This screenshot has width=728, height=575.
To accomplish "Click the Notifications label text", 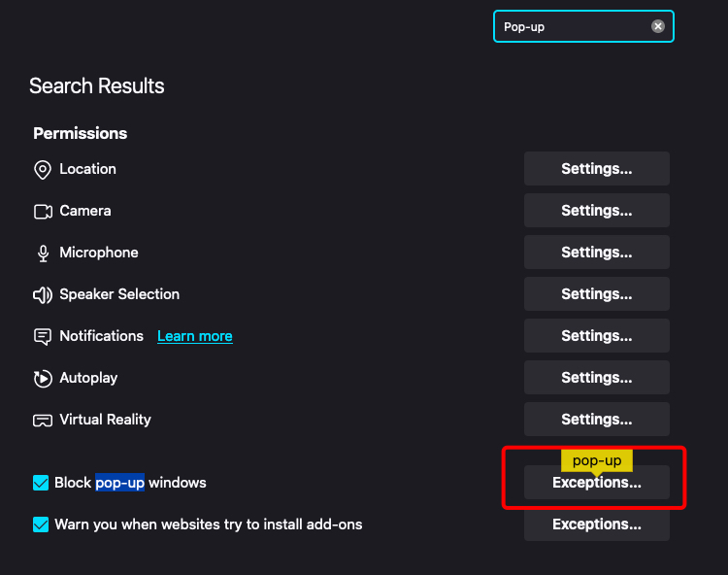I will (x=101, y=336).
